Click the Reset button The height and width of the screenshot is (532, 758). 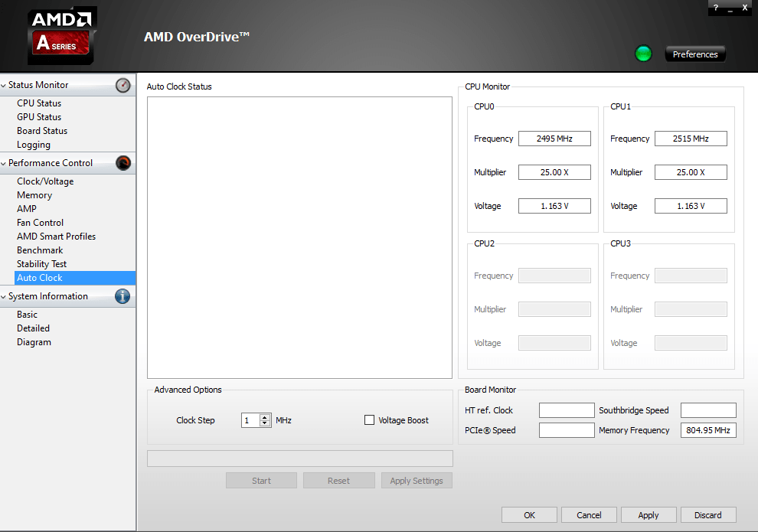tap(338, 481)
